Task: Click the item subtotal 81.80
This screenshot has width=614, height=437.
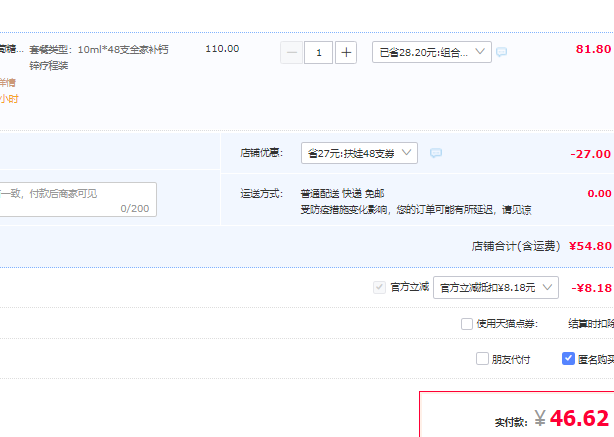Action: [x=593, y=49]
